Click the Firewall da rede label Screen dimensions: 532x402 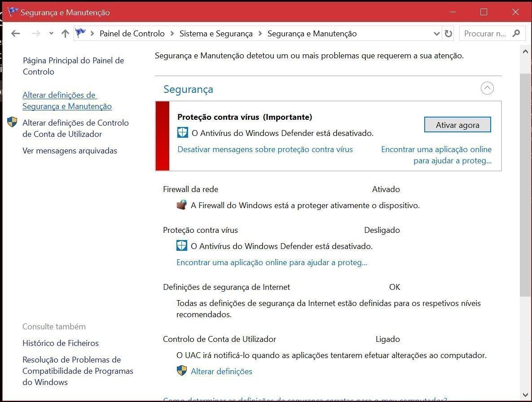[x=190, y=189]
